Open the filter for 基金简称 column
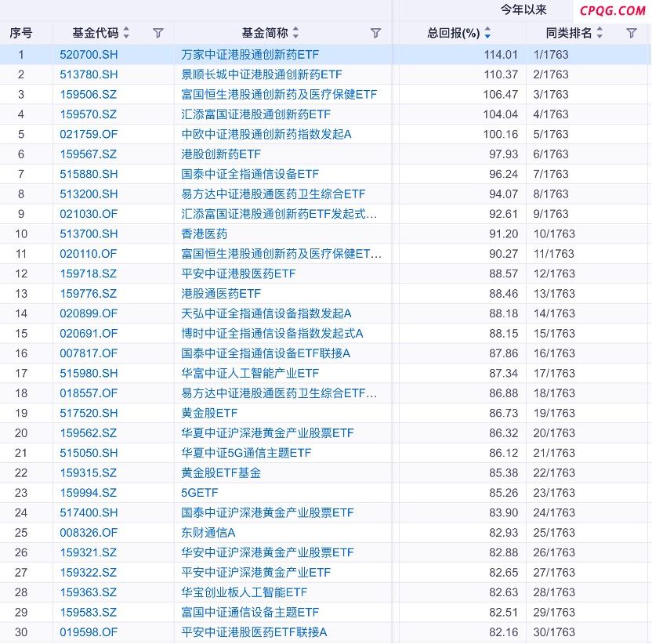This screenshot has height=644, width=652. pos(375,33)
